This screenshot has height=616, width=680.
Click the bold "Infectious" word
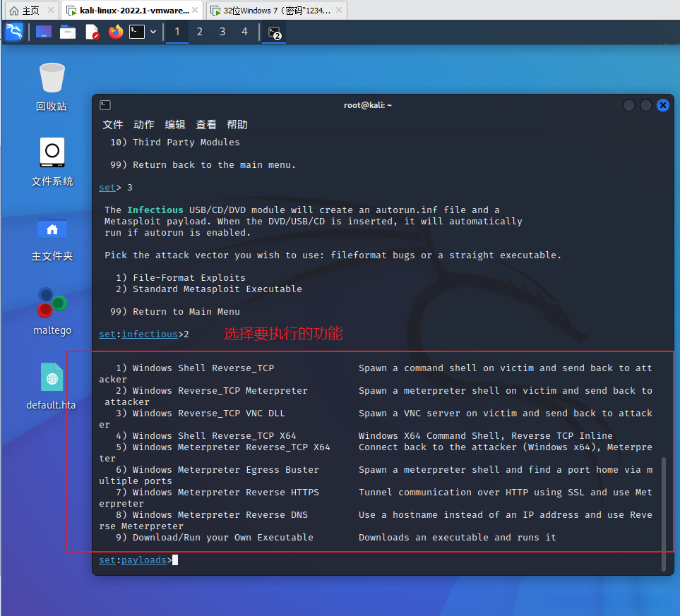coord(155,210)
